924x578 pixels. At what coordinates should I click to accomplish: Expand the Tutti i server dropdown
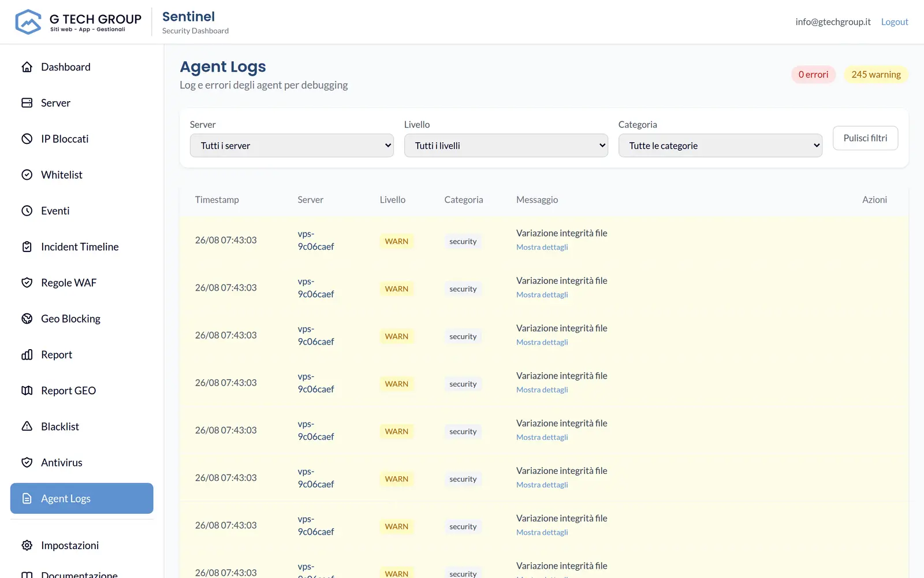292,146
